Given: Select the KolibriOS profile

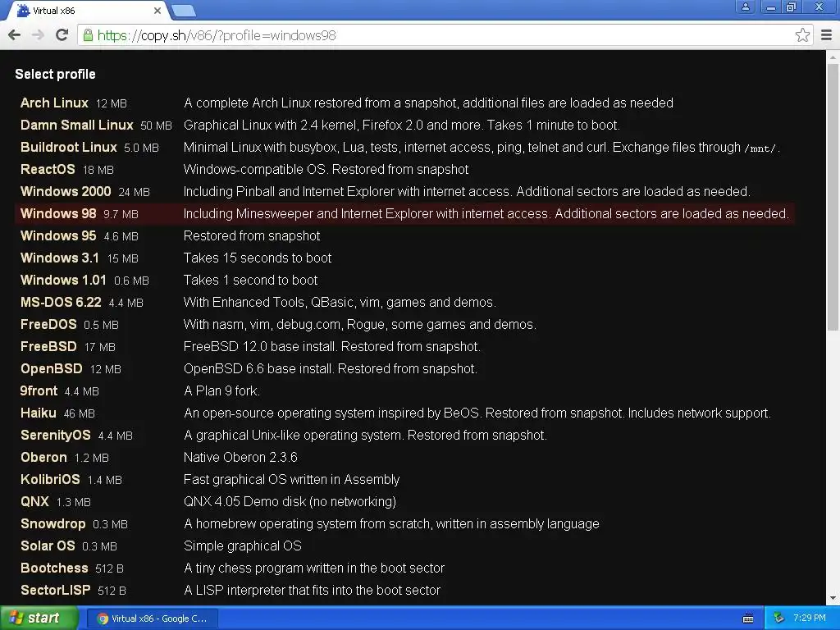Looking at the screenshot, I should pos(50,479).
